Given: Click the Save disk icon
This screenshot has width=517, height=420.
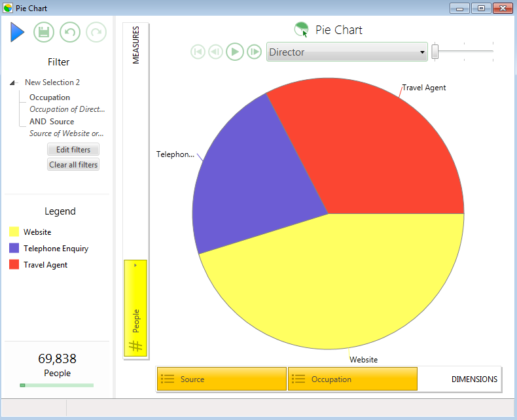Looking at the screenshot, I should pos(44,32).
